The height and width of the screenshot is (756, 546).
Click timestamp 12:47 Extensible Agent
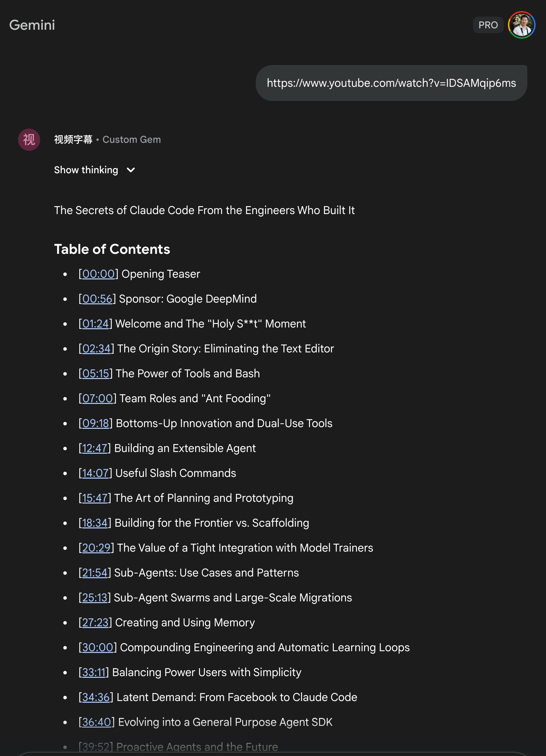[95, 448]
